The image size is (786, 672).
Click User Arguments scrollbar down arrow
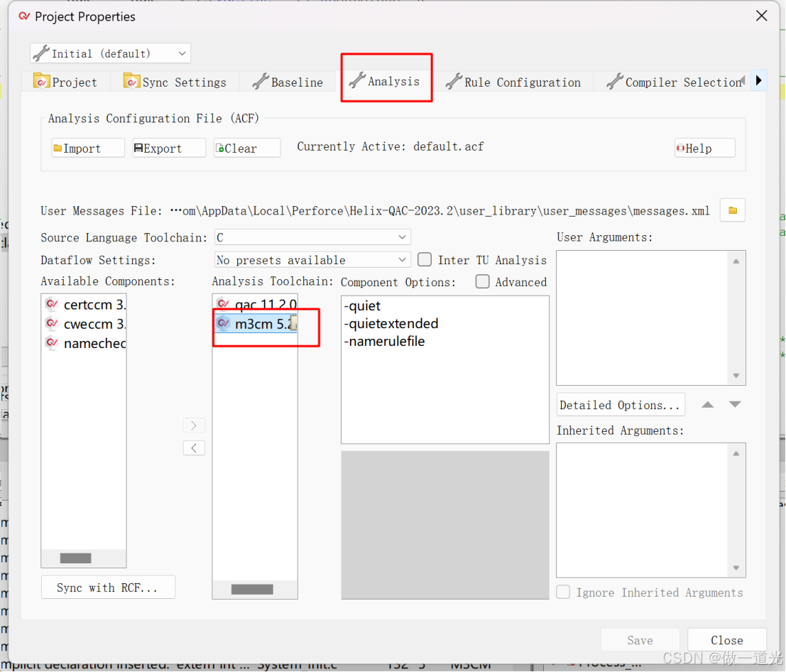(736, 376)
